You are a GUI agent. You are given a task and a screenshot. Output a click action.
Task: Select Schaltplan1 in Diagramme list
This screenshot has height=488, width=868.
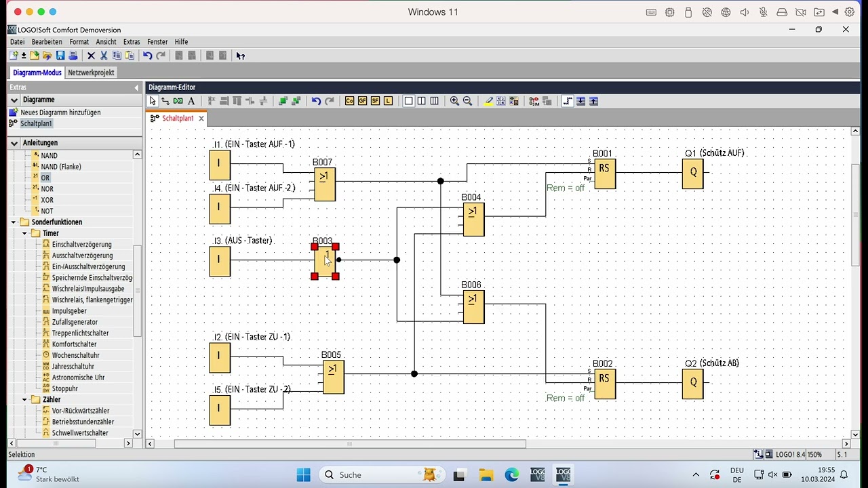(36, 123)
